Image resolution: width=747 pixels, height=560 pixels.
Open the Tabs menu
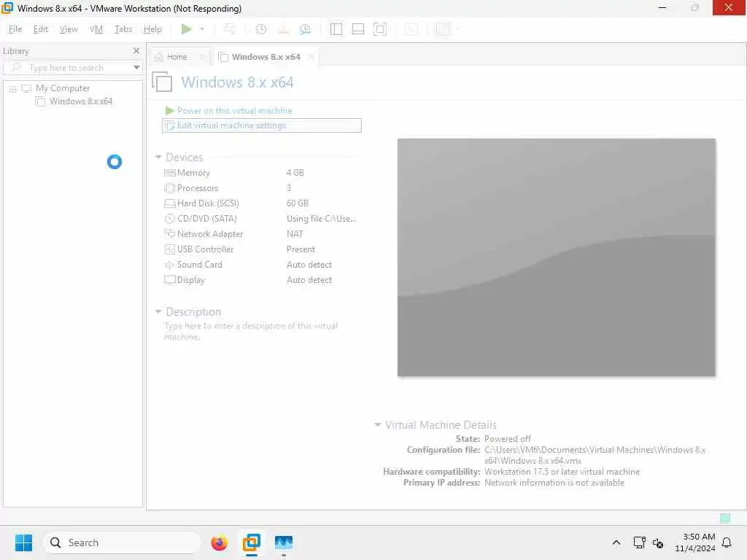click(x=123, y=29)
